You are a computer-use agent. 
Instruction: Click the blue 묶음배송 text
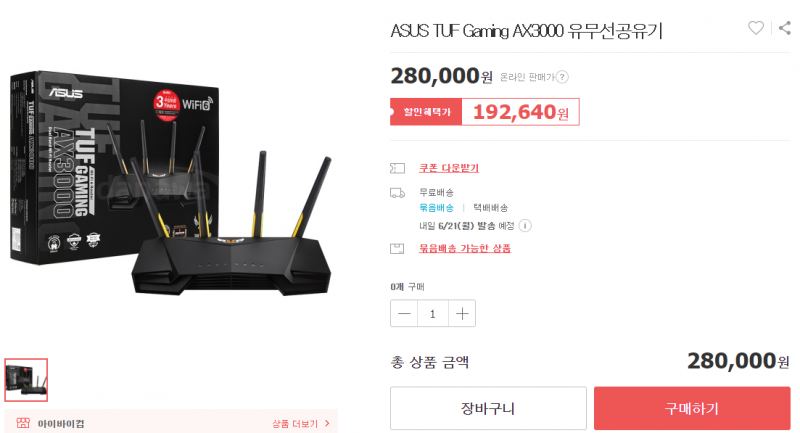[x=436, y=208]
